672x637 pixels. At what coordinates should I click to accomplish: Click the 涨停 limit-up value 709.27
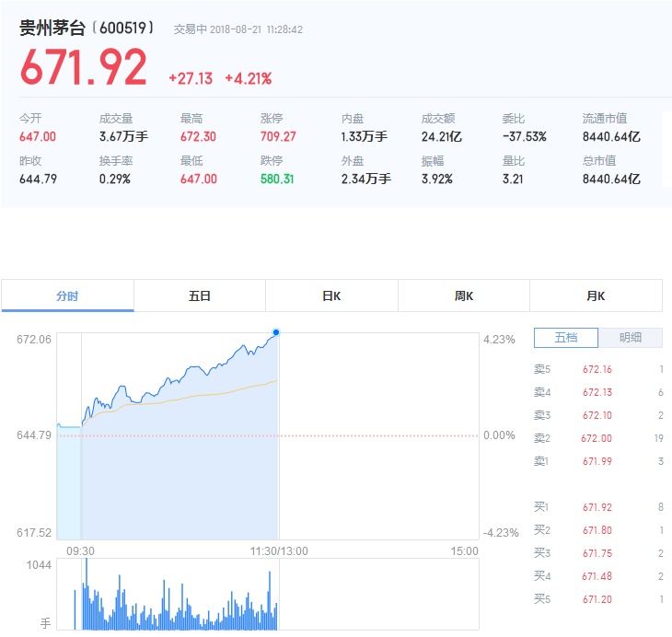click(x=278, y=137)
